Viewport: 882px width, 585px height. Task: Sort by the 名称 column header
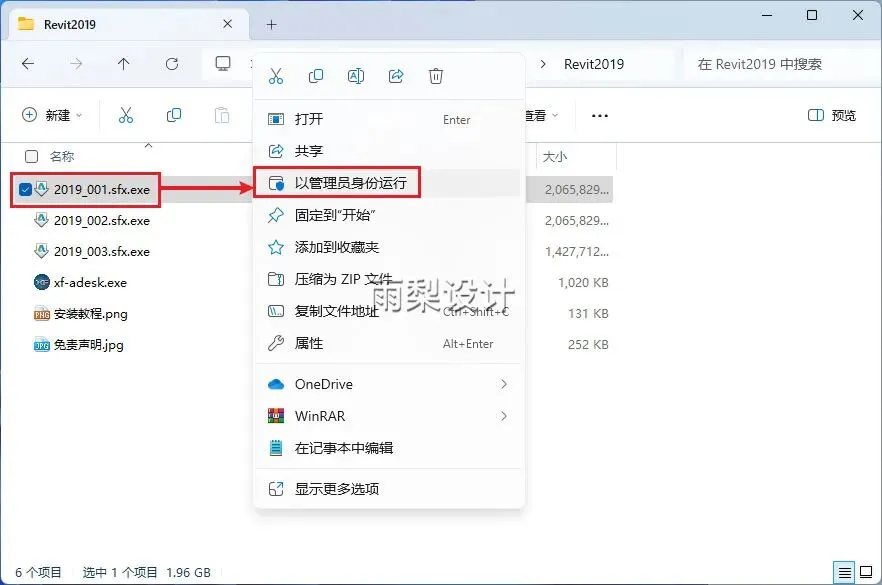coord(62,156)
